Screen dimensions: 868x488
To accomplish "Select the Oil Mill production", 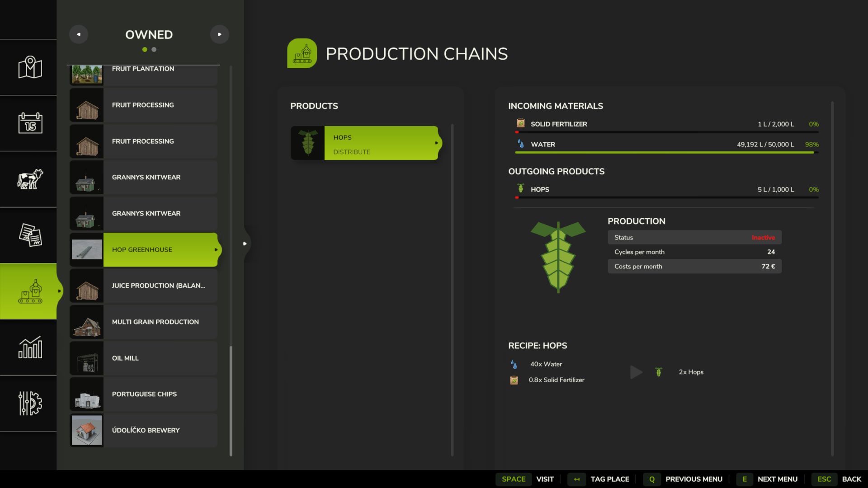I will [144, 358].
